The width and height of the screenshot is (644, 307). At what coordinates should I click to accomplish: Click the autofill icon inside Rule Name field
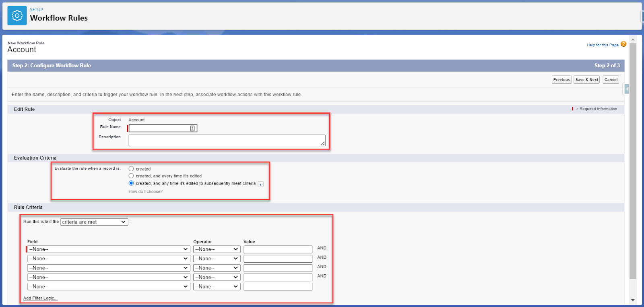click(x=192, y=129)
